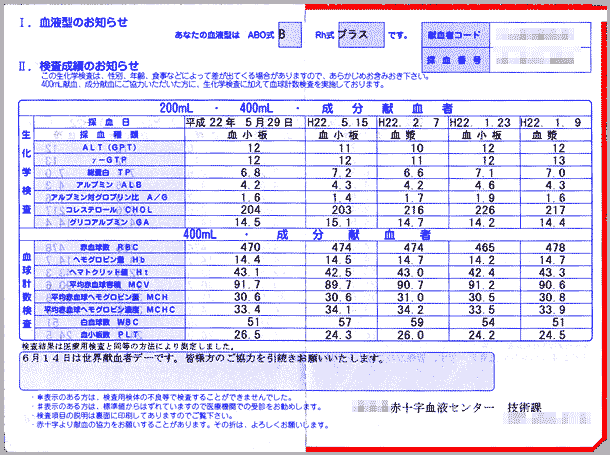Click the 白血球数 WBC row label

(109, 322)
